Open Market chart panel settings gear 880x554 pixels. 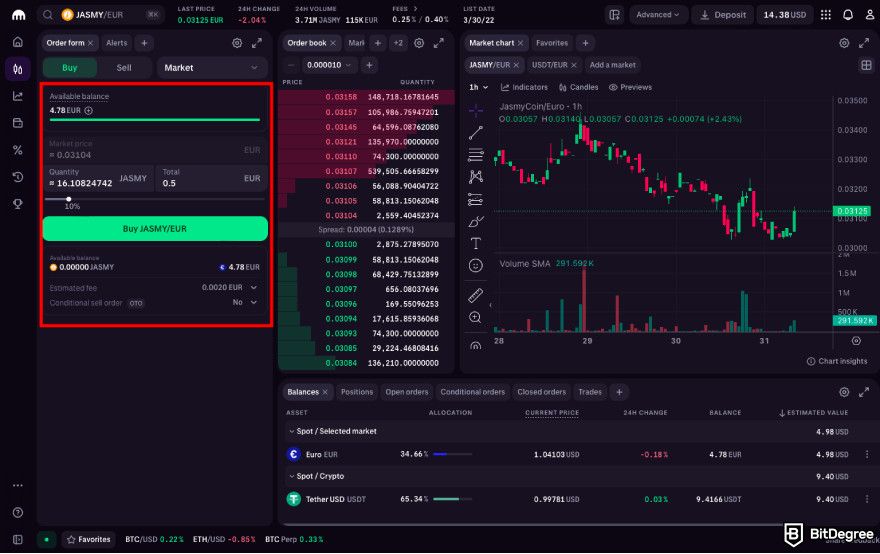[x=844, y=43]
